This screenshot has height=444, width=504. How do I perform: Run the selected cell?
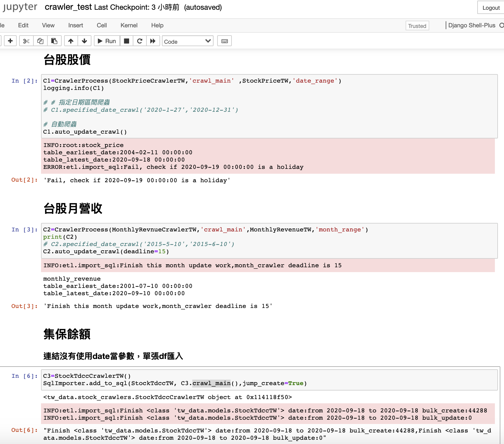tap(106, 41)
